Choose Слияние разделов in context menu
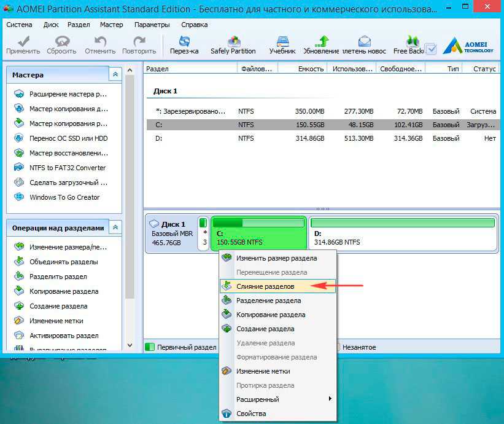This screenshot has width=504, height=424. [277, 286]
